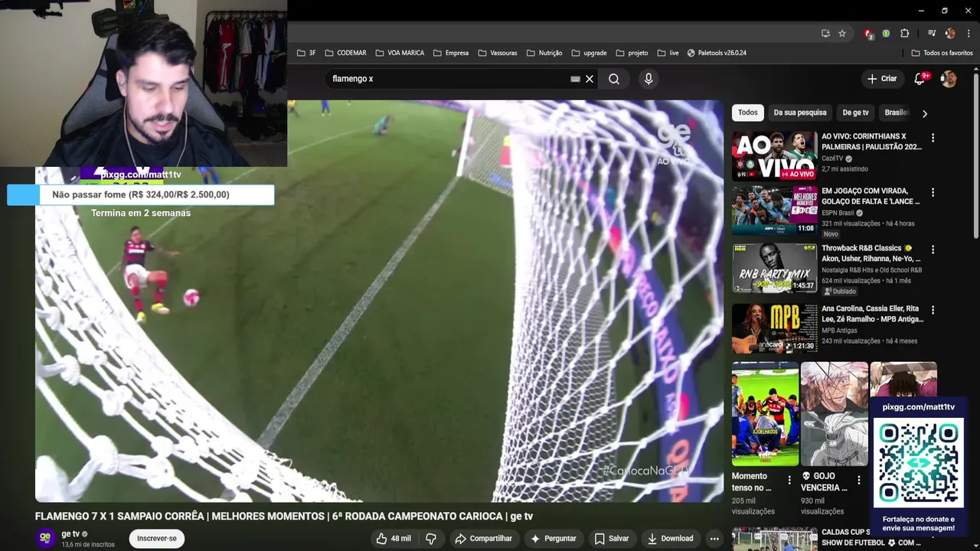Click the magnifier search button
980x551 pixels.
tap(614, 79)
